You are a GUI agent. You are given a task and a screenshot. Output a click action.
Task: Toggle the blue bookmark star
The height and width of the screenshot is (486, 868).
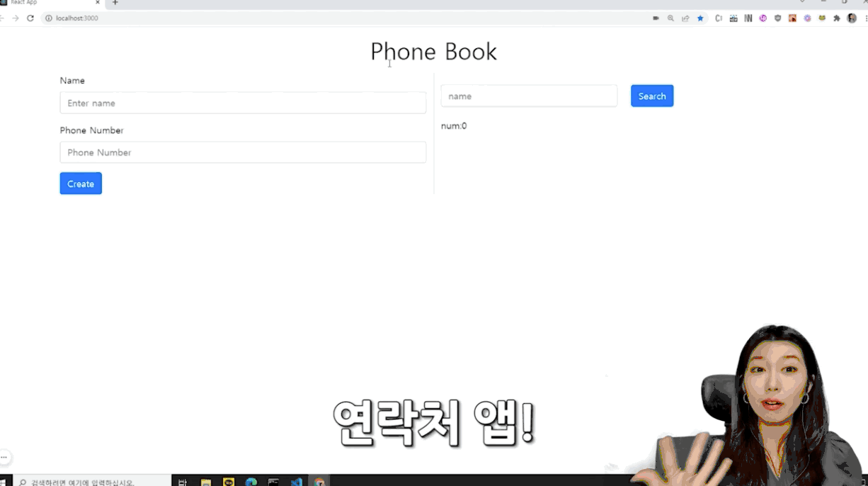(700, 18)
